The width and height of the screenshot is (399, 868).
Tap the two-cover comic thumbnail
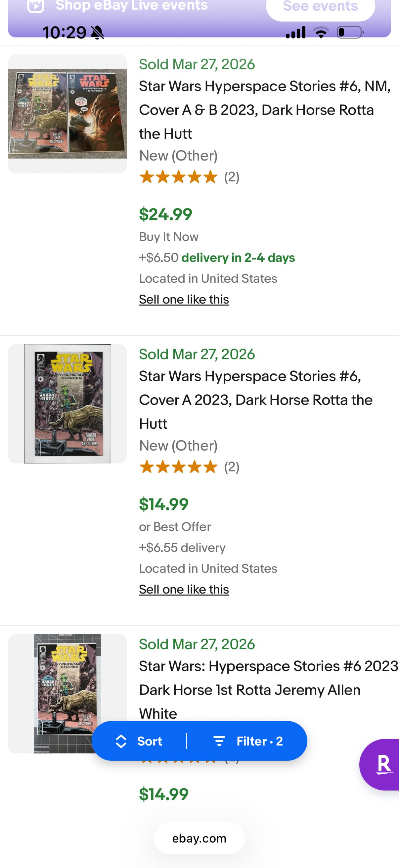click(x=67, y=114)
